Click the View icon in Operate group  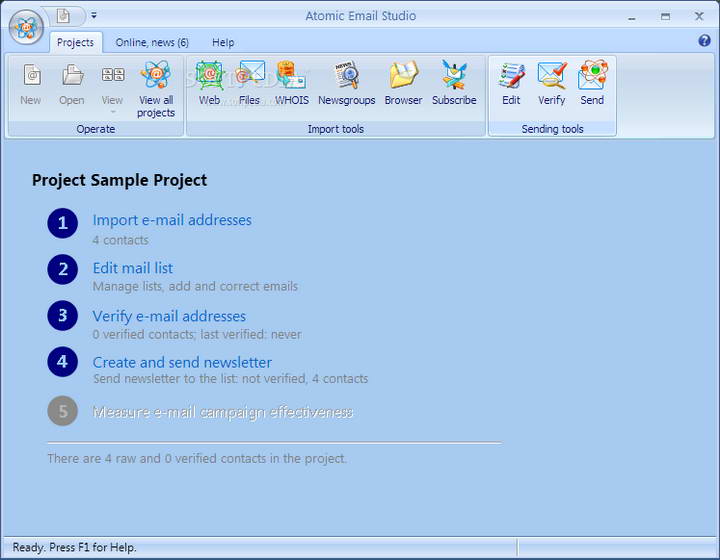click(x=112, y=75)
